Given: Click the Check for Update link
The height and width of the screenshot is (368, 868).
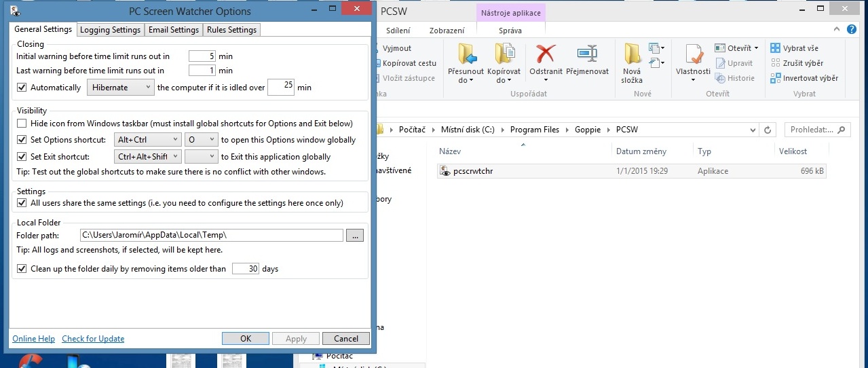Looking at the screenshot, I should (x=93, y=339).
